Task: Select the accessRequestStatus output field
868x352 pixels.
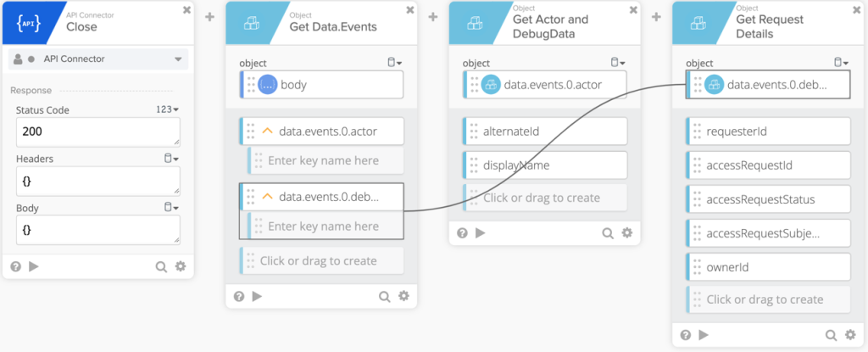Action: click(x=760, y=199)
